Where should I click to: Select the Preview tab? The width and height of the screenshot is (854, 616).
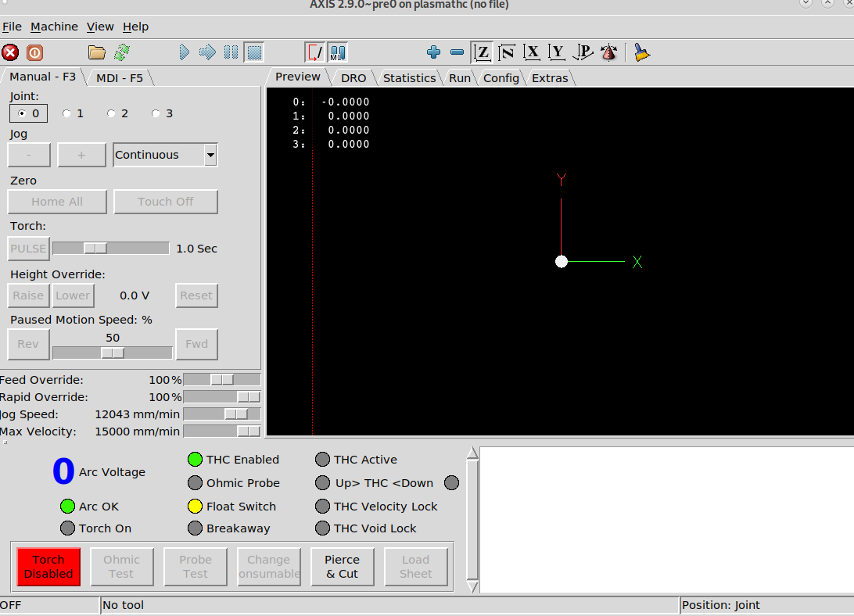click(x=297, y=77)
